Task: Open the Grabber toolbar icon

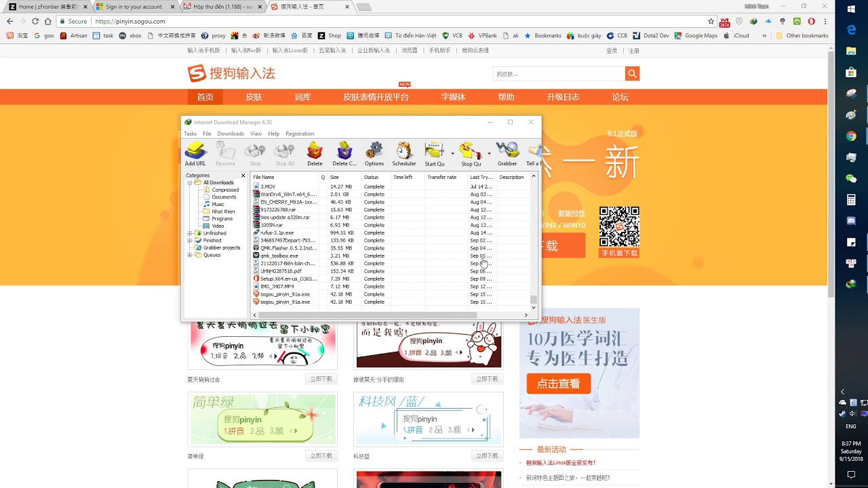Action: (507, 155)
